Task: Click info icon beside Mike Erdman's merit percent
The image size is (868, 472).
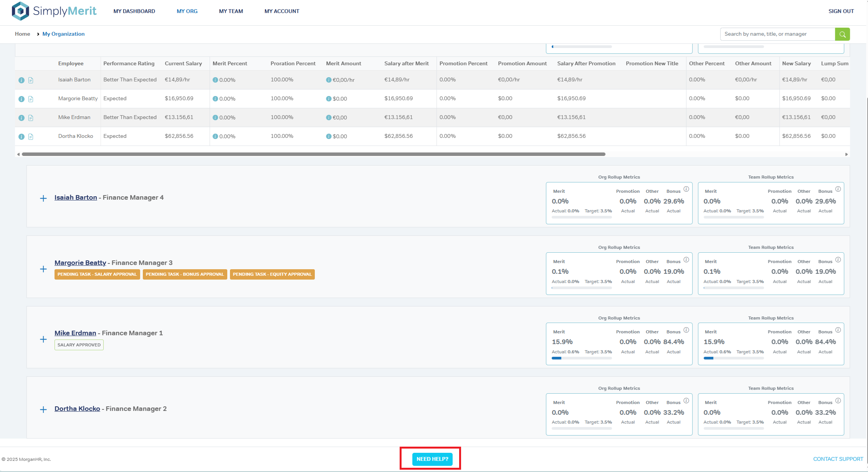Action: (215, 118)
